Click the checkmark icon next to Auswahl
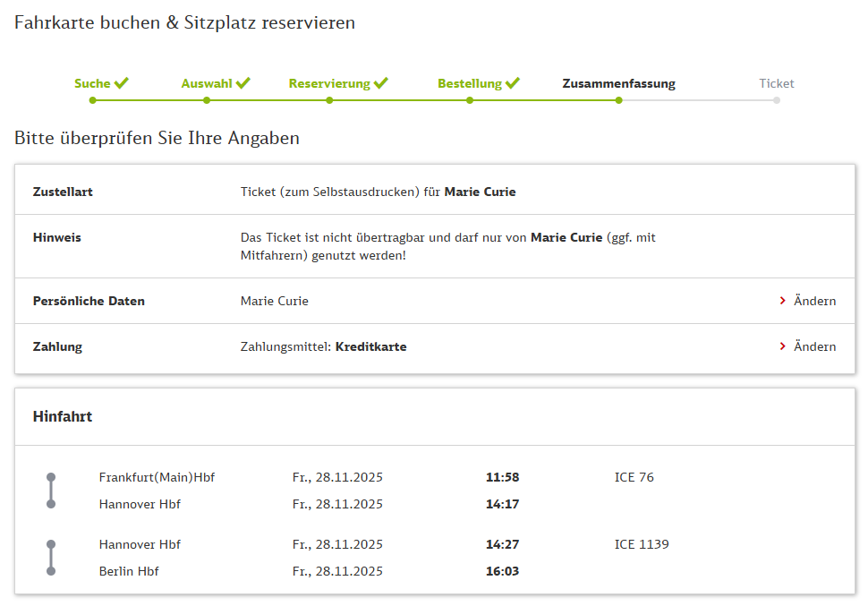The width and height of the screenshot is (868, 606). point(243,83)
